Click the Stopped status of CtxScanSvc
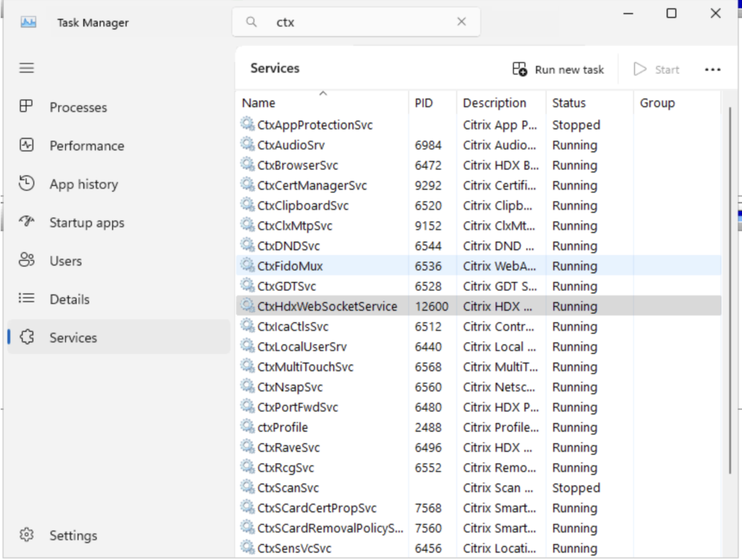Screen dimensions: 742x560 [x=576, y=488]
